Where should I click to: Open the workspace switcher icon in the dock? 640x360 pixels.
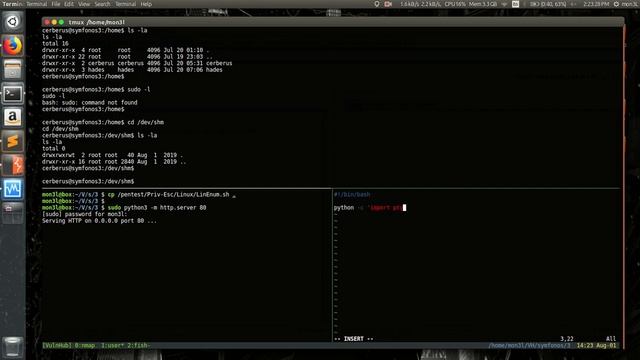point(12,213)
